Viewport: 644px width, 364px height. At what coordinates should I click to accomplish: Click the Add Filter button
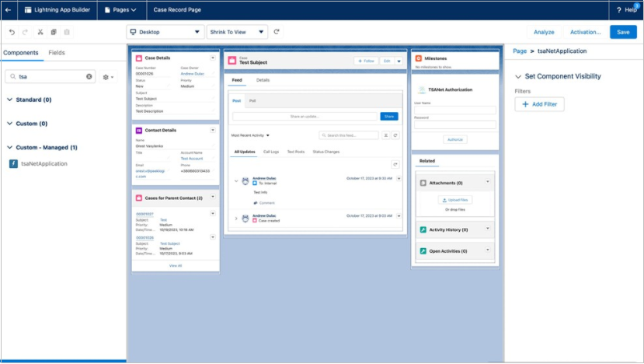tap(539, 104)
